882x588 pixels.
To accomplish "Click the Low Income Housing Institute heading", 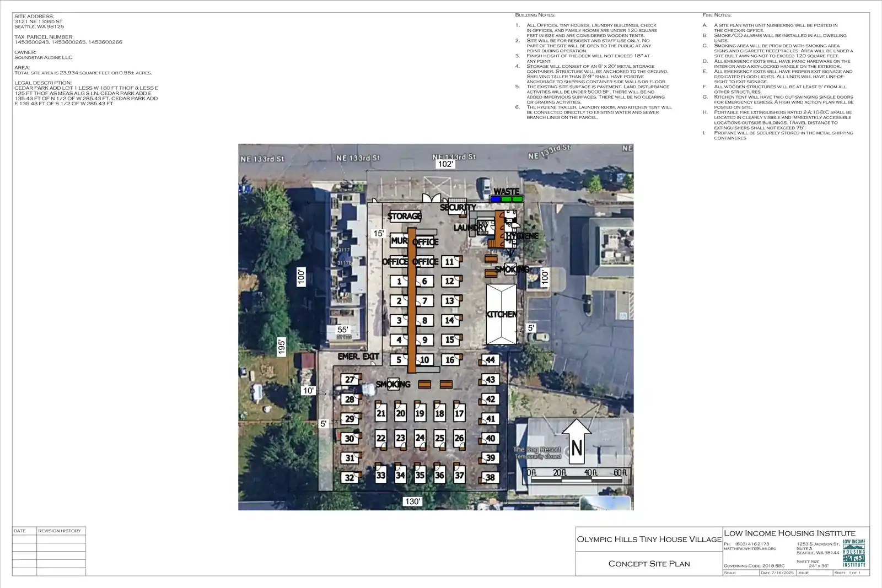I will [789, 533].
